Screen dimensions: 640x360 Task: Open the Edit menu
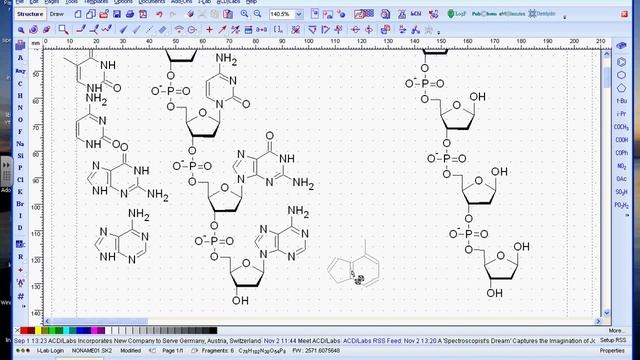pos(34,2)
